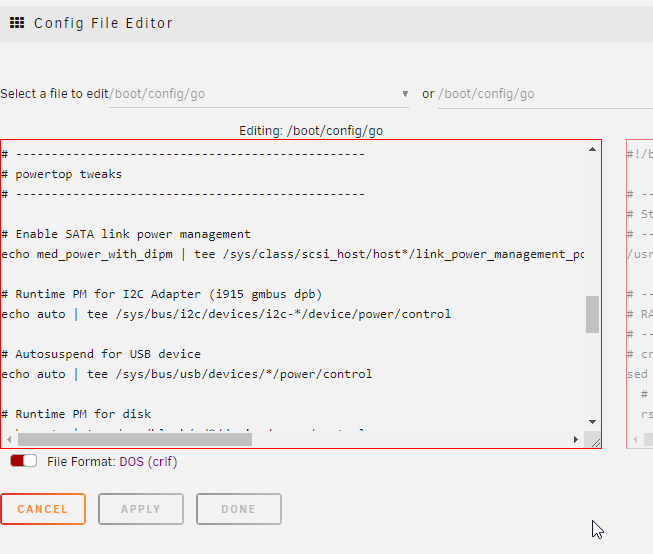Click the i2c devices power/control echo line
Screen dimensions: 653x554
(x=226, y=314)
